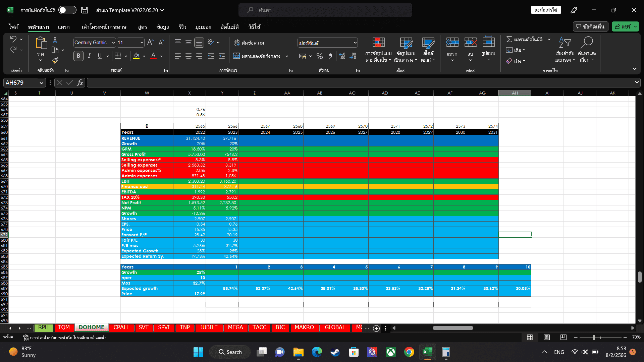The image size is (644, 362).
Task: Open the Formulas ribbon tab
Action: 142,27
